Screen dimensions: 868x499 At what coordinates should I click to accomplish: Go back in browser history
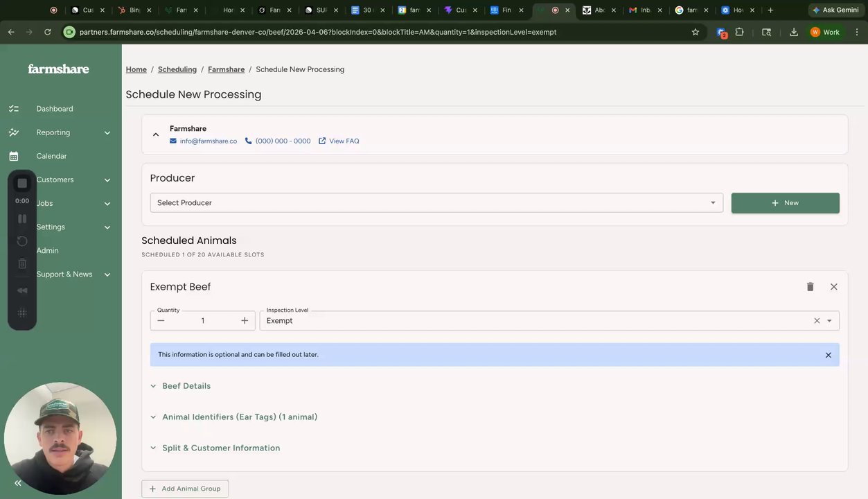coord(11,32)
